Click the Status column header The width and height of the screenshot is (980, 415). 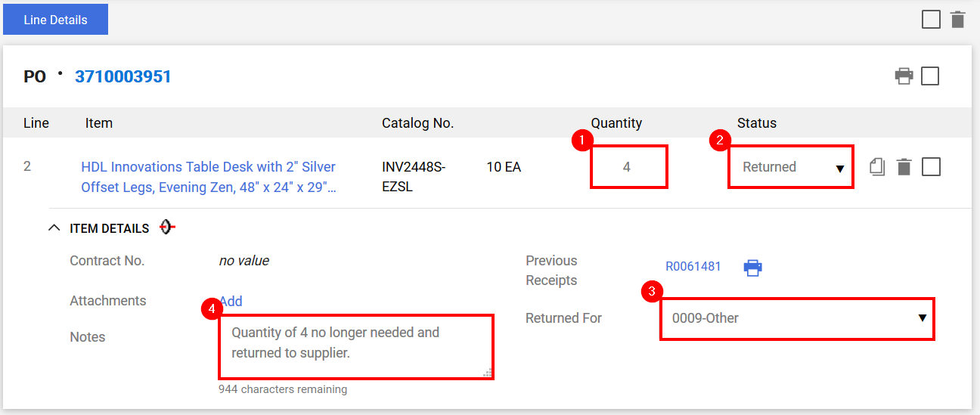(757, 123)
